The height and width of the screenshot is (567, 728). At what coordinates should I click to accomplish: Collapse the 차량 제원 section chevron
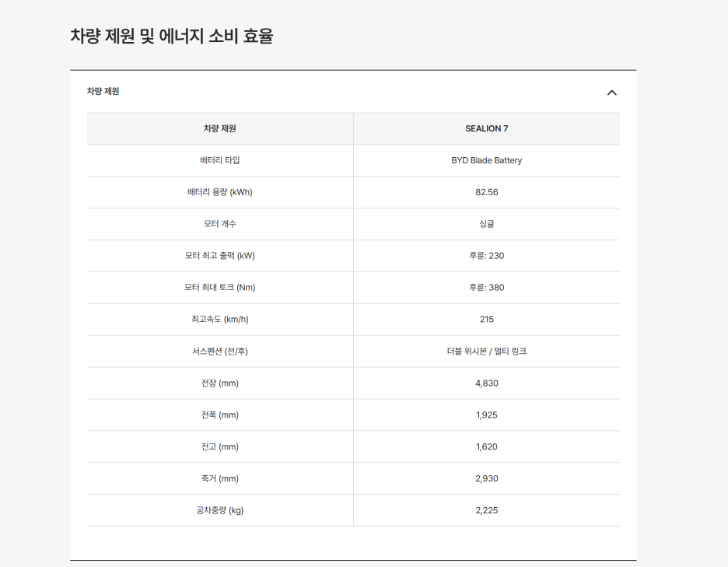click(x=612, y=93)
